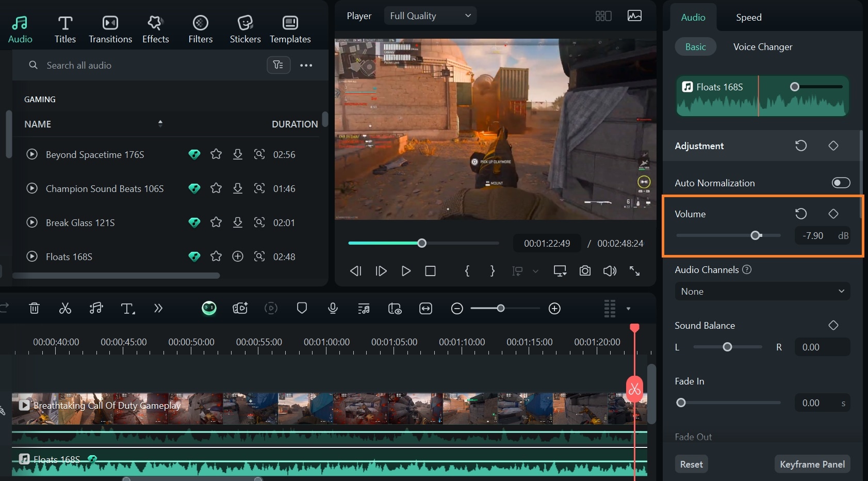Click the split scissors icon in toolbar
The width and height of the screenshot is (868, 481).
tap(65, 309)
